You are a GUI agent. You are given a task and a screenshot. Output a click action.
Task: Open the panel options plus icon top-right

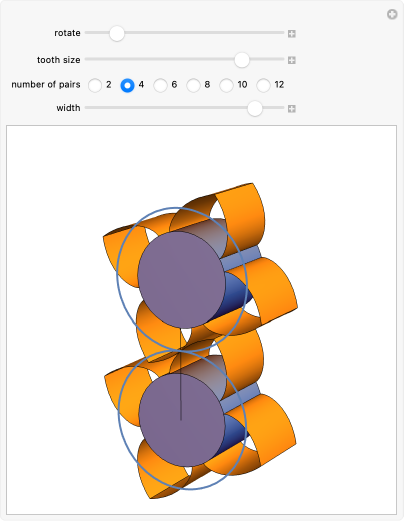pos(392,14)
